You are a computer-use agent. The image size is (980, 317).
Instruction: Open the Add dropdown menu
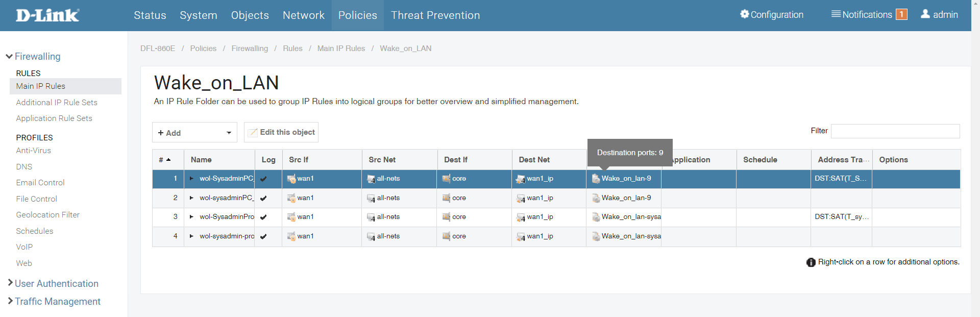[x=194, y=133]
